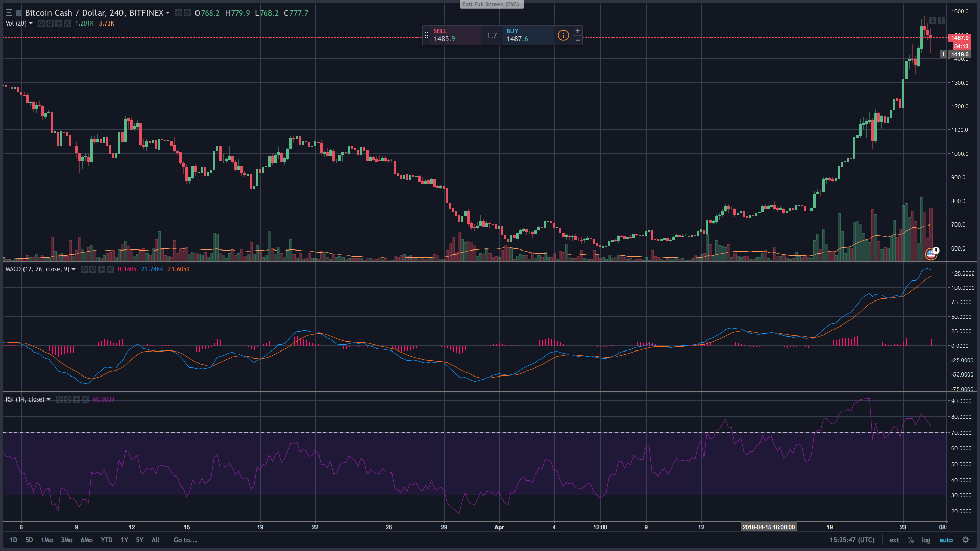The image size is (980, 551).
Task: Open Vol (20) indicator dropdown arrow
Action: point(31,23)
